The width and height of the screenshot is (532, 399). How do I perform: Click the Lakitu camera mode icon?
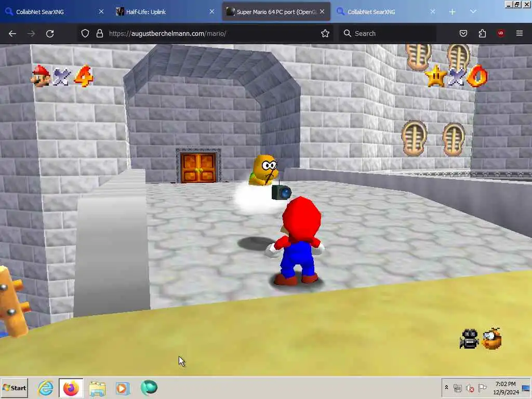469,339
